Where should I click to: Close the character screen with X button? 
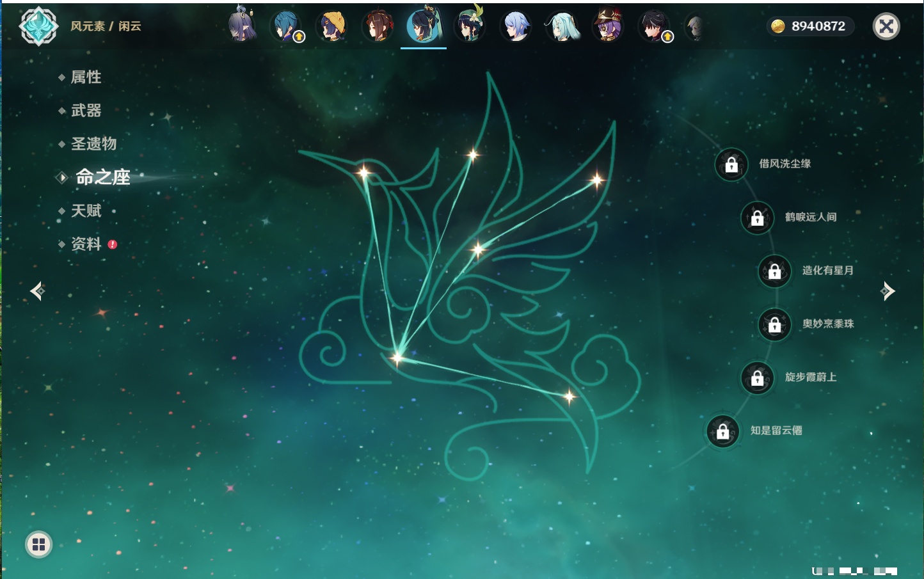[x=886, y=26]
